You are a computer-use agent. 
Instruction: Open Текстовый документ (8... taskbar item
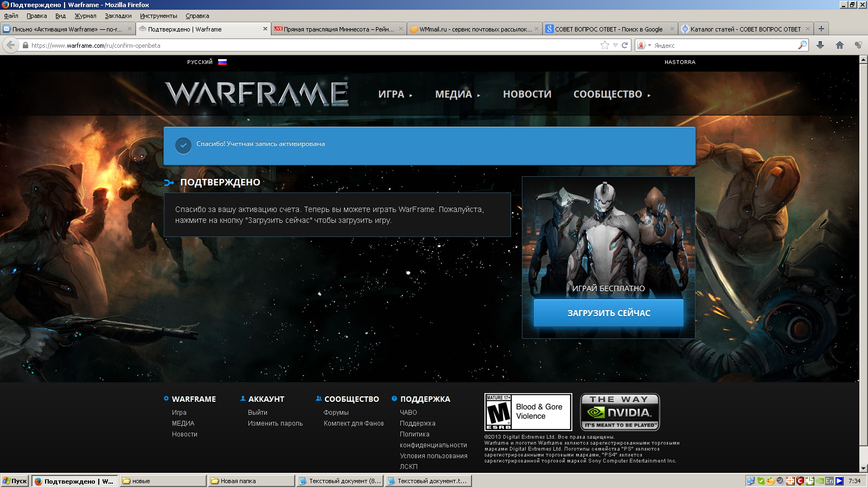tap(340, 481)
